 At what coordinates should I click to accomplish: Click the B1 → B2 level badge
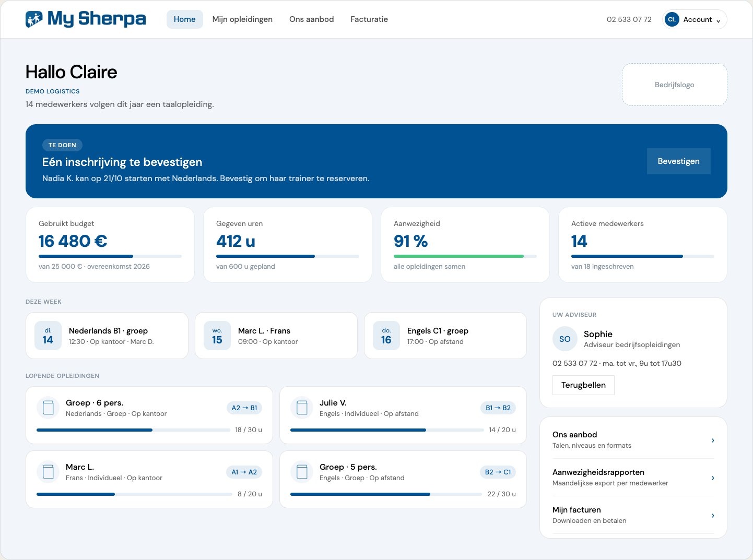[498, 408]
